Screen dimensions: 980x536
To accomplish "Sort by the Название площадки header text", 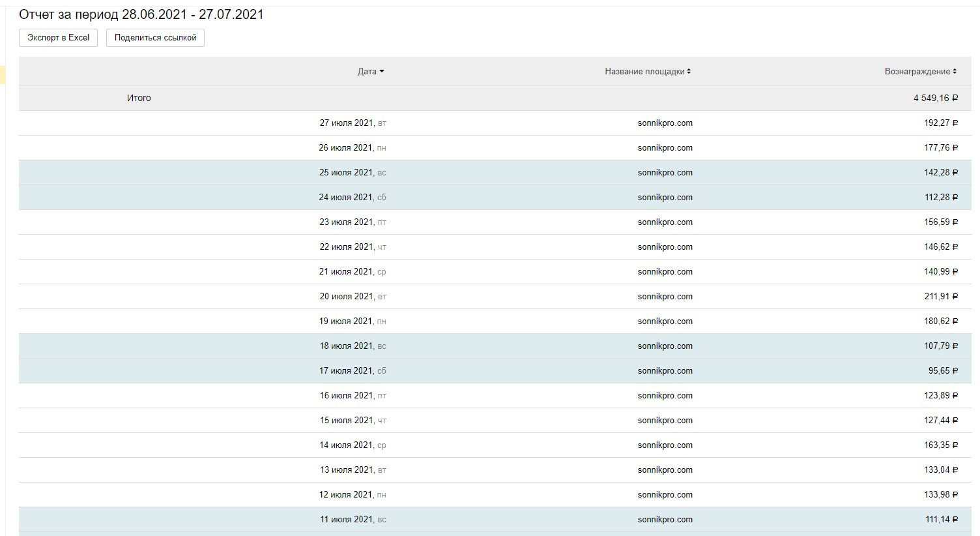I will (x=644, y=72).
